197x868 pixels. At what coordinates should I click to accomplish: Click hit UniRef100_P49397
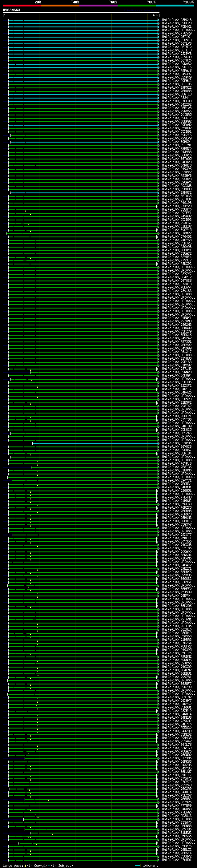pos(177,74)
